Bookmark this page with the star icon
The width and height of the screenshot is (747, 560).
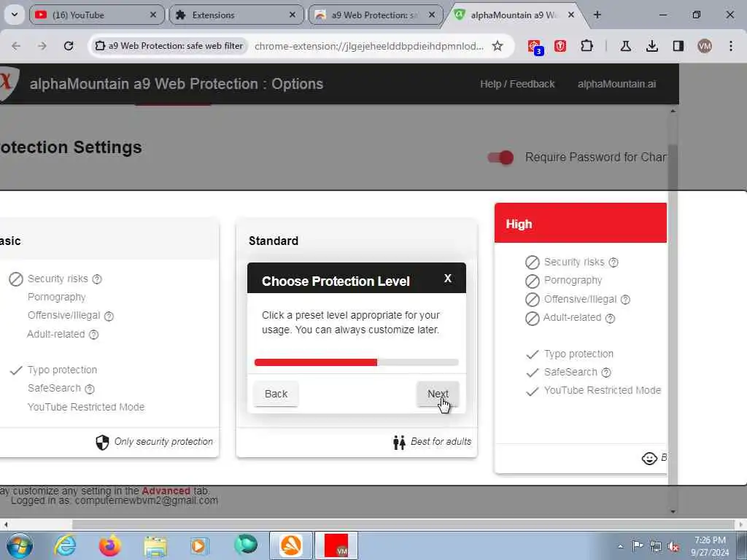[498, 46]
